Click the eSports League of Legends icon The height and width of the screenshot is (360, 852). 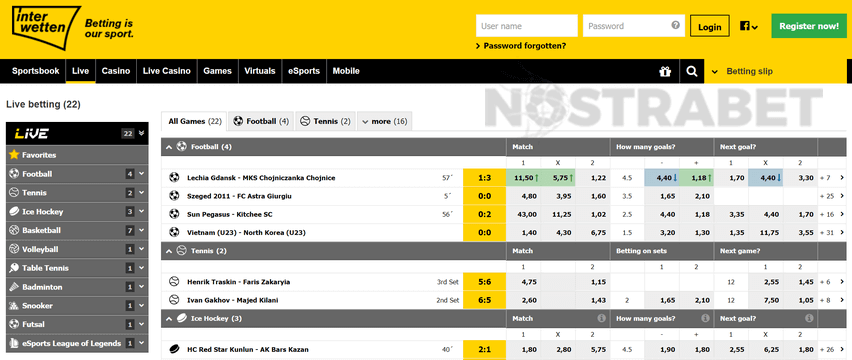click(14, 343)
